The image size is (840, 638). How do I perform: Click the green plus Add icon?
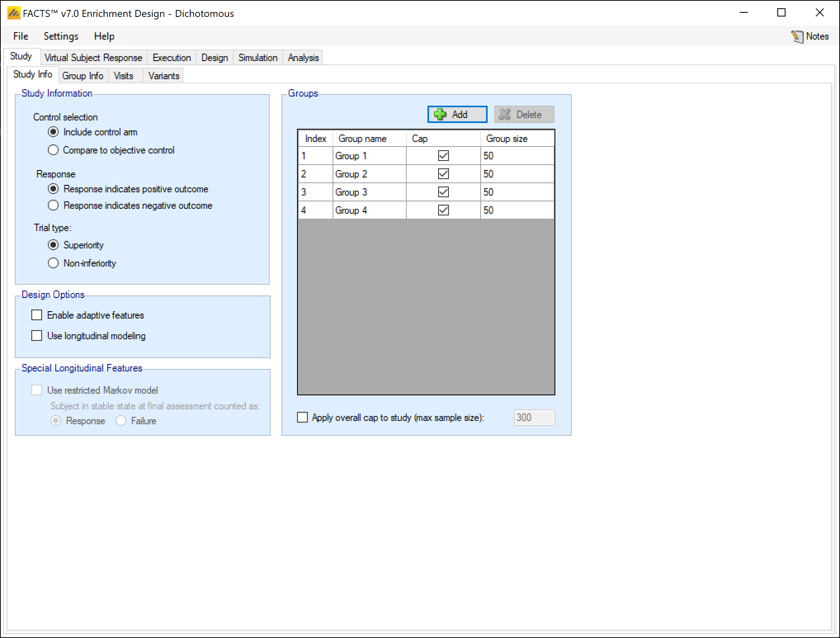click(440, 114)
